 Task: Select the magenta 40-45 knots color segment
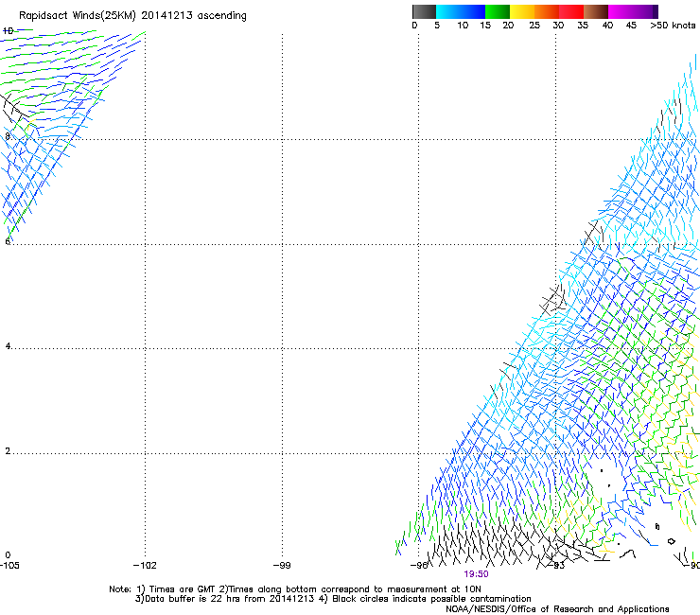(621, 11)
